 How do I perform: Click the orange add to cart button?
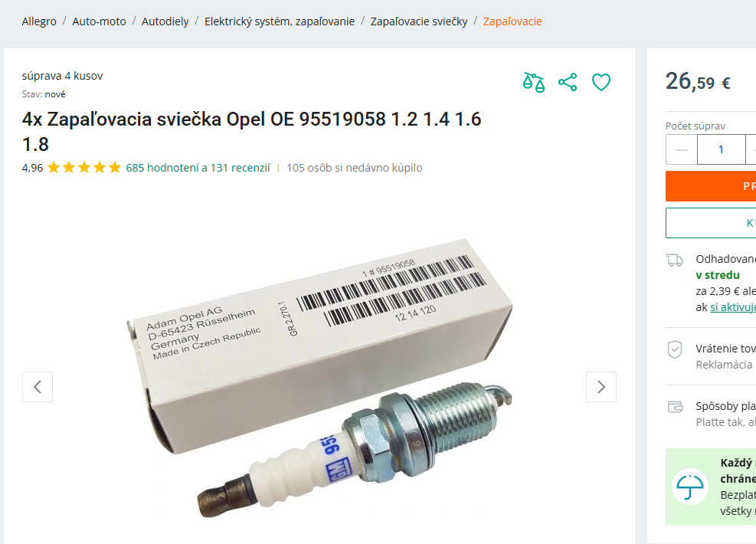711,186
